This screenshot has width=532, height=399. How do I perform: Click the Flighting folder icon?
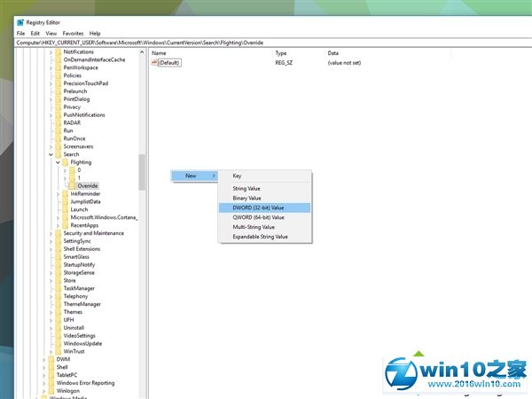tap(65, 162)
